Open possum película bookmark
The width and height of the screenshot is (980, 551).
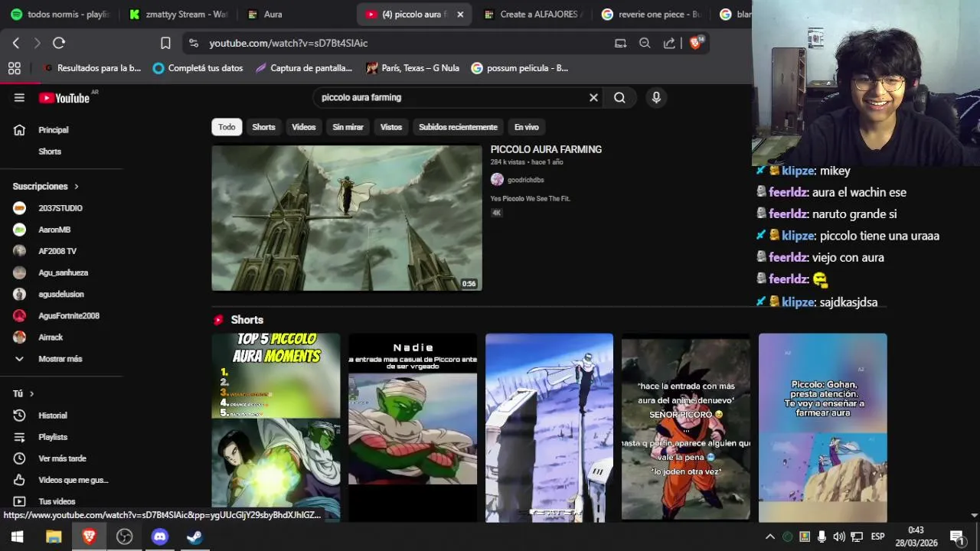520,68
